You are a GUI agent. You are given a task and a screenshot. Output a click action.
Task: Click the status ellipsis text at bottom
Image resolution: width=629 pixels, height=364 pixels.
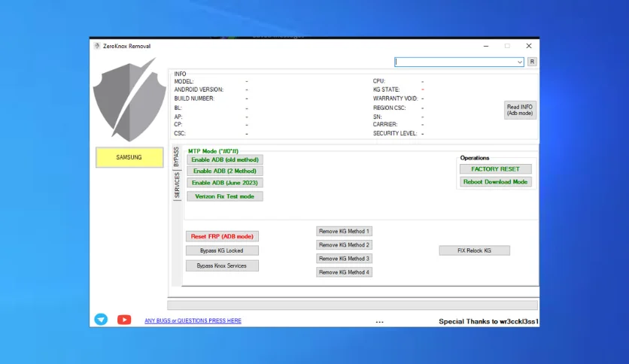tap(379, 322)
